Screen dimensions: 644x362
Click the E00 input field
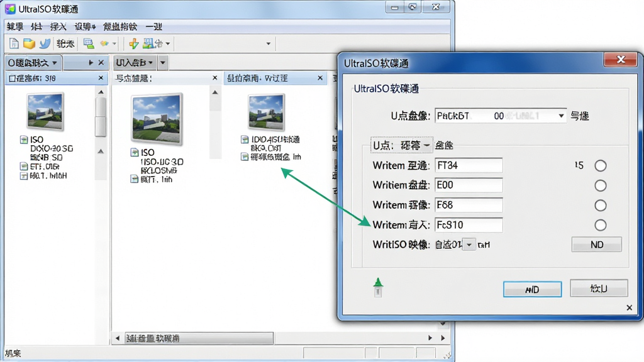point(469,185)
